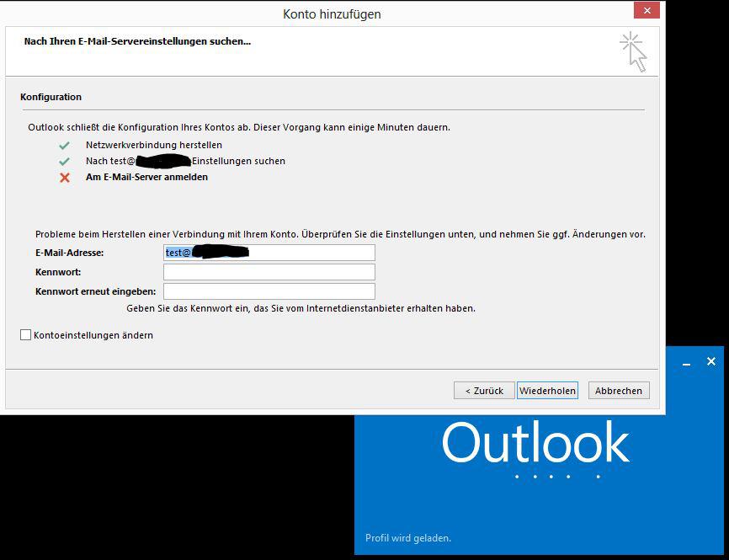The width and height of the screenshot is (729, 560).
Task: Click the 'Konto hinzufügen' window title
Action: point(332,14)
